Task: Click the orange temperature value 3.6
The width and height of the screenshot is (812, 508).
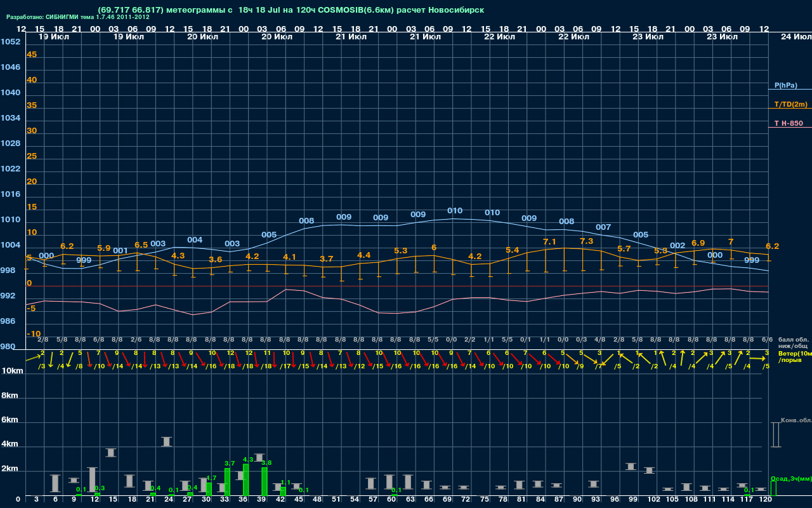Action: (216, 260)
